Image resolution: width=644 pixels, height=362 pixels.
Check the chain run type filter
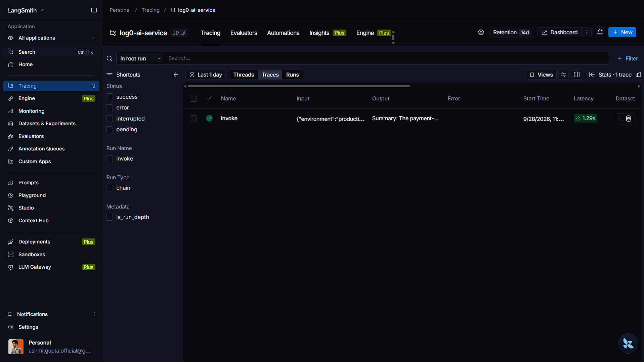(x=110, y=188)
